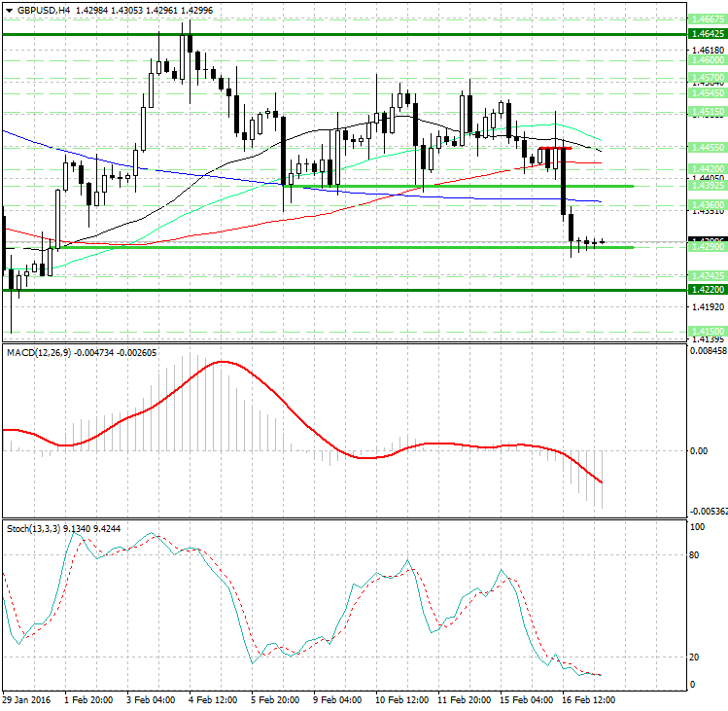Select the 1.46425 price level label
Image resolution: width=728 pixels, height=711 pixels.
(707, 33)
